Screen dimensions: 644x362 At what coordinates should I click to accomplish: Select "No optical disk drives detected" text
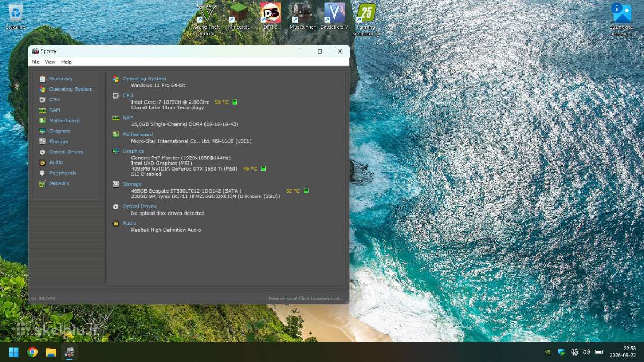point(168,213)
